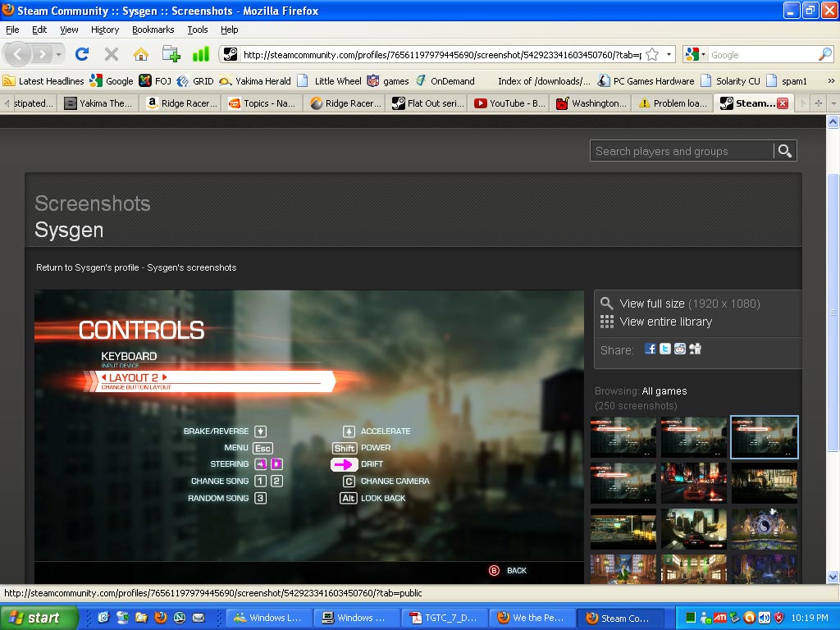Open the File menu

coord(12,30)
